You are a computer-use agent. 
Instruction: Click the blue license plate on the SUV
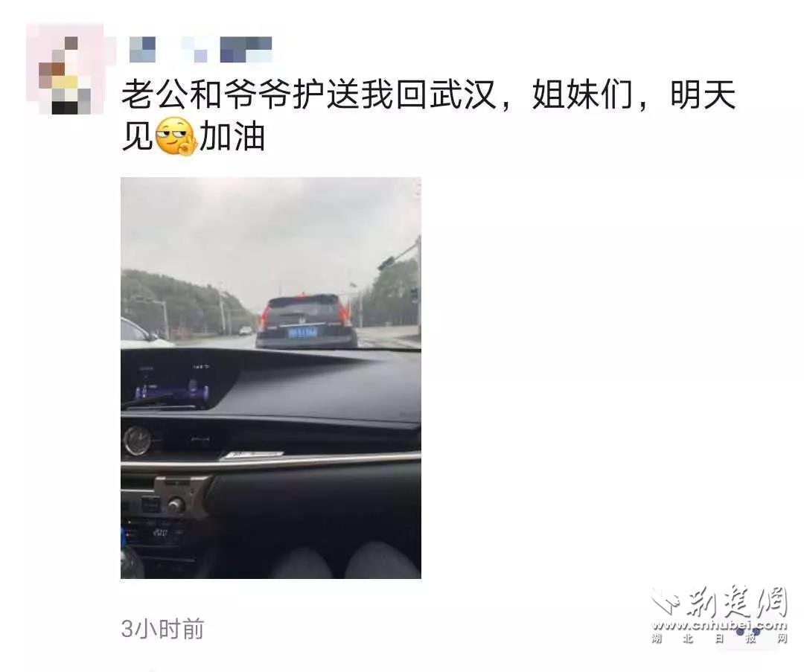point(302,333)
